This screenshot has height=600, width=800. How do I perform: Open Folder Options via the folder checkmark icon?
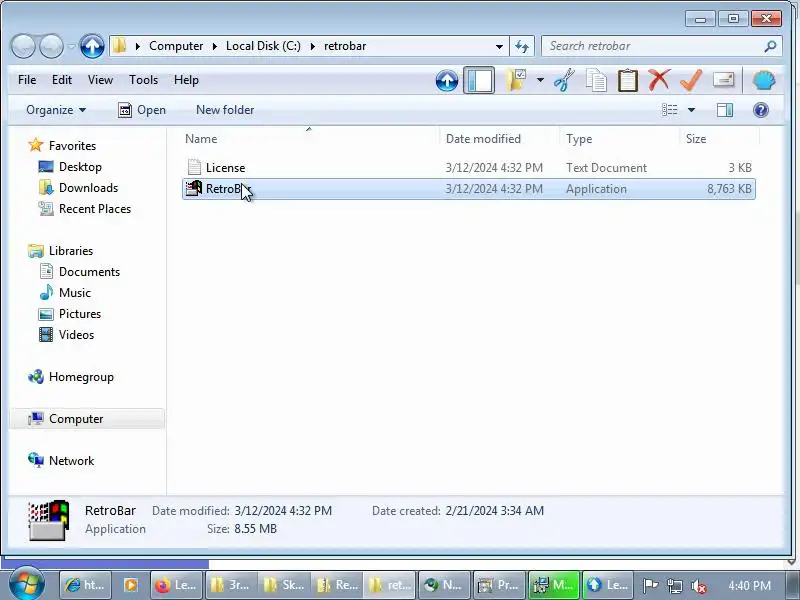[516, 81]
